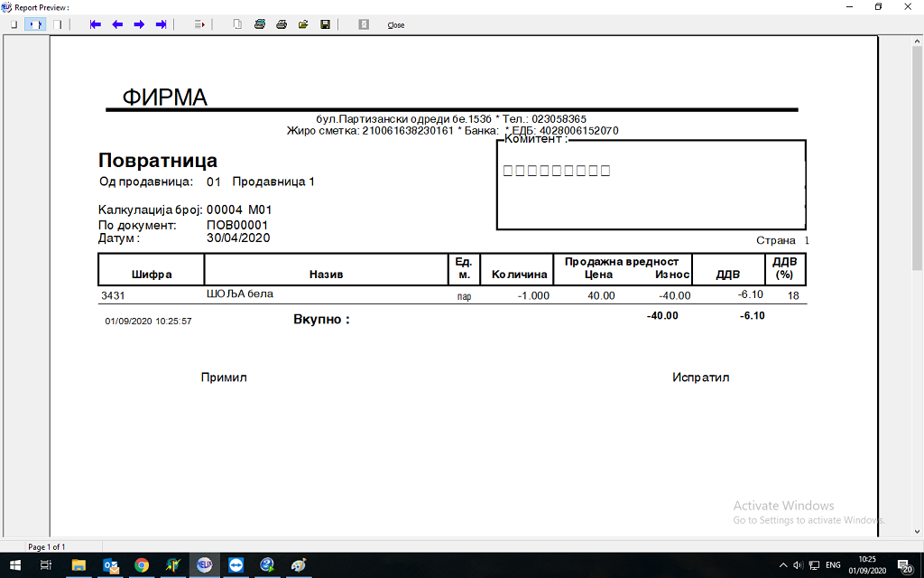Select the whole page zoom icon
This screenshot has width=924, height=578.
click(14, 24)
